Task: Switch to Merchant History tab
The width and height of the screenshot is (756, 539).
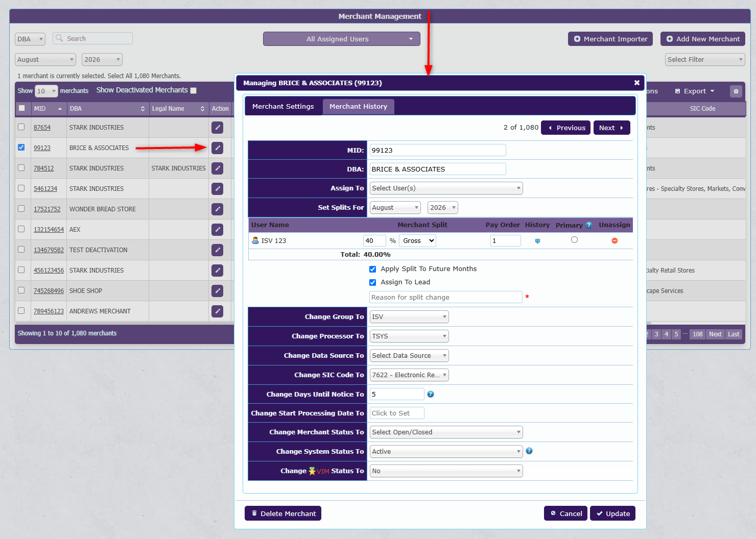Action: click(358, 107)
